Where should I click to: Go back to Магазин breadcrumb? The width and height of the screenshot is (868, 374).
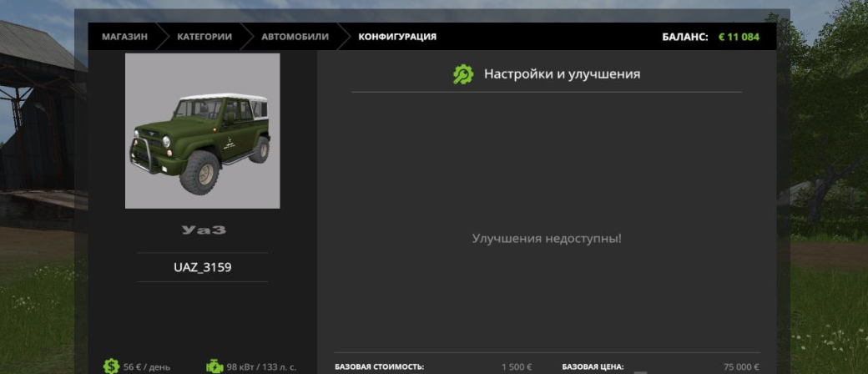[x=124, y=37]
